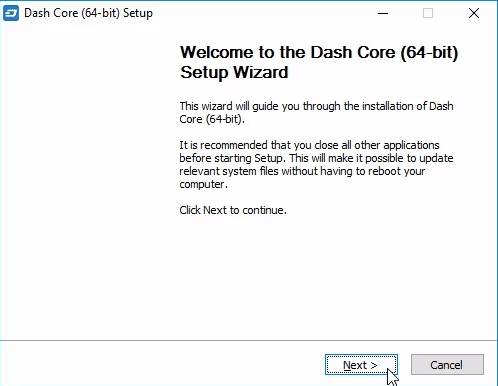Click the 'It is recommended that you' line
498x386 pixels.
309,145
